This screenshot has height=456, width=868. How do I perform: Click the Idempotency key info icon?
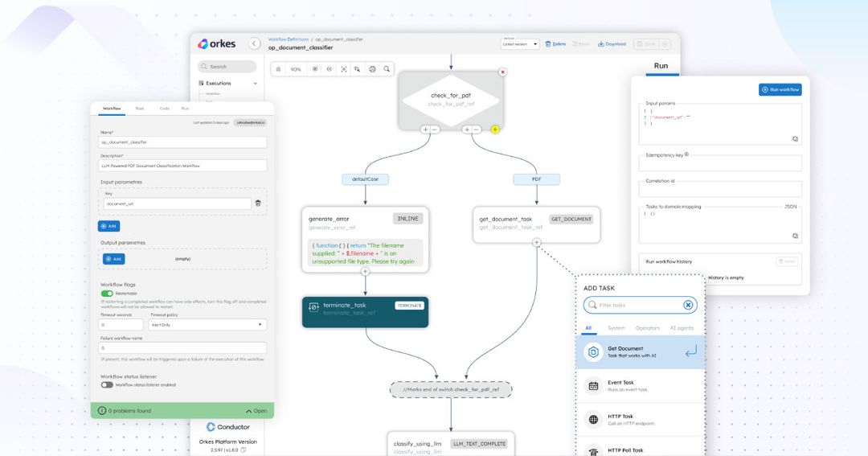(x=686, y=154)
